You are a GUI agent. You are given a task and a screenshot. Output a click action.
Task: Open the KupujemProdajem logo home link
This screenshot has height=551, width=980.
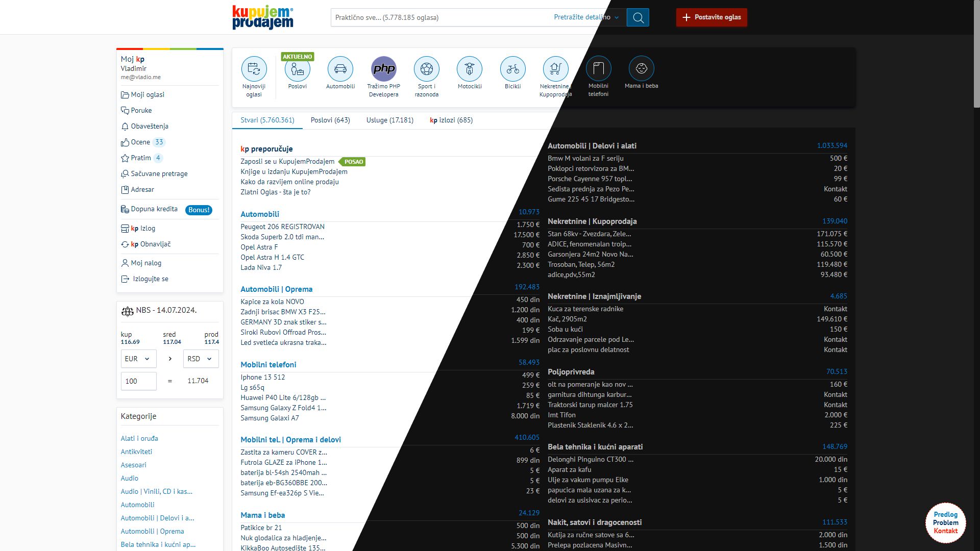click(263, 17)
